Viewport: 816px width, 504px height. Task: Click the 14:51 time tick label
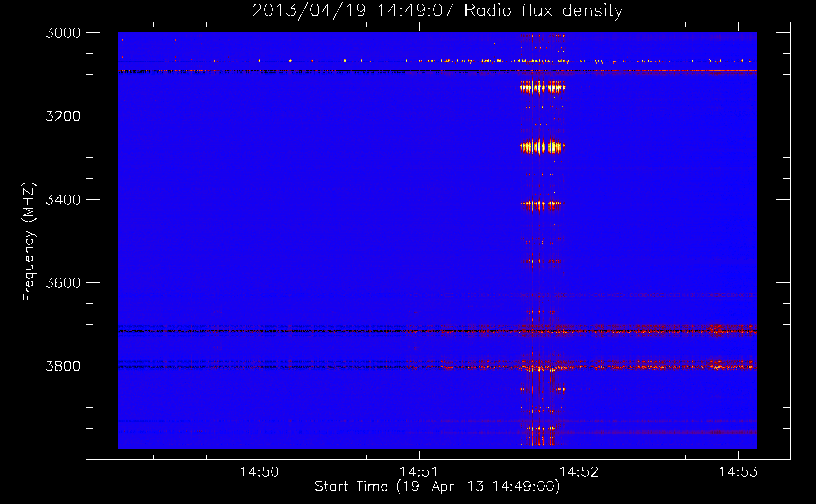(x=419, y=472)
